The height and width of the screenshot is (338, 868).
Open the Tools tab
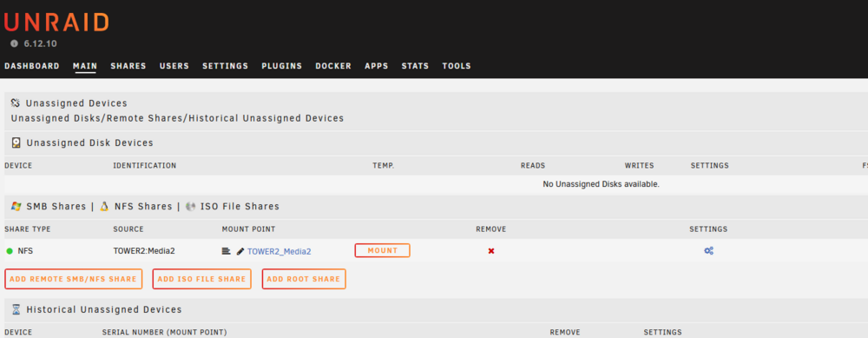pyautogui.click(x=457, y=66)
